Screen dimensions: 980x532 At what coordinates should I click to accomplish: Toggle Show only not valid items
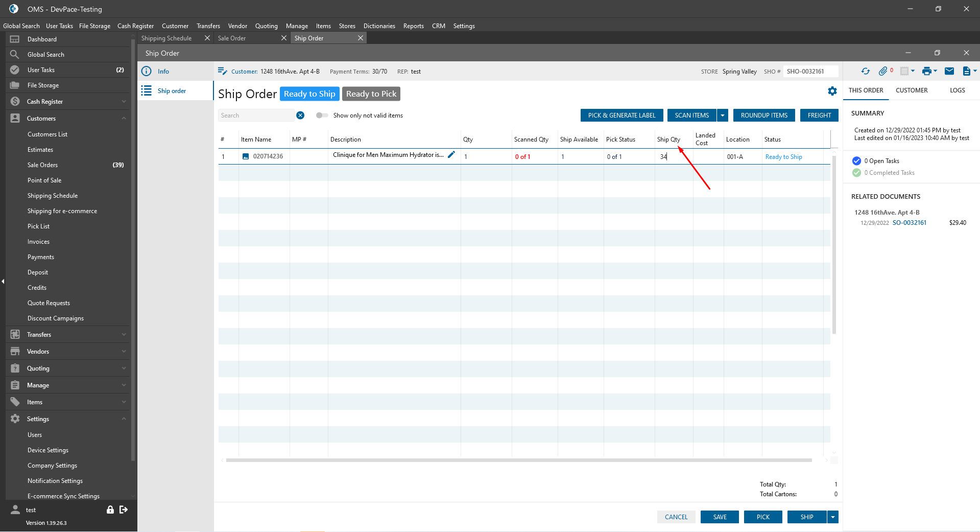[x=322, y=115]
